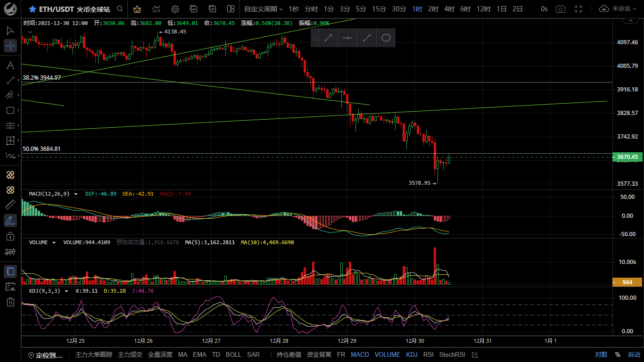This screenshot has width=644, height=362.
Task: Select the arrow cursor tool
Action: tap(10, 31)
